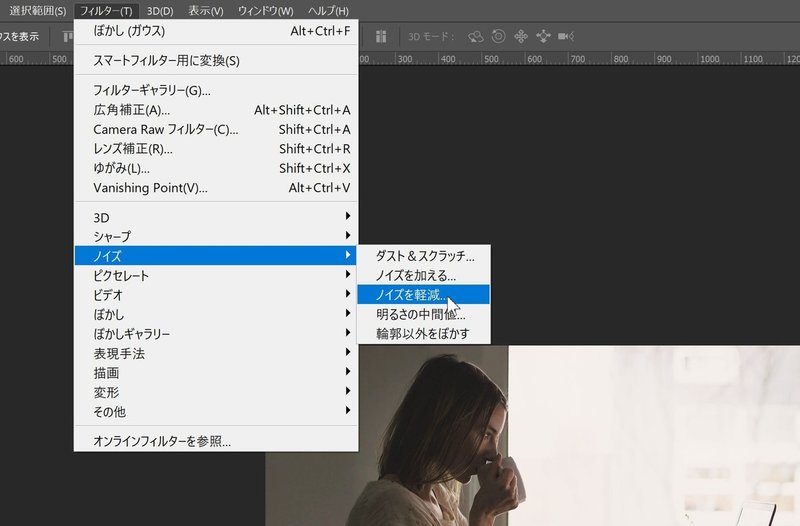Expand the ノイズ submenu
Image resolution: width=800 pixels, height=526 pixels.
(216, 256)
